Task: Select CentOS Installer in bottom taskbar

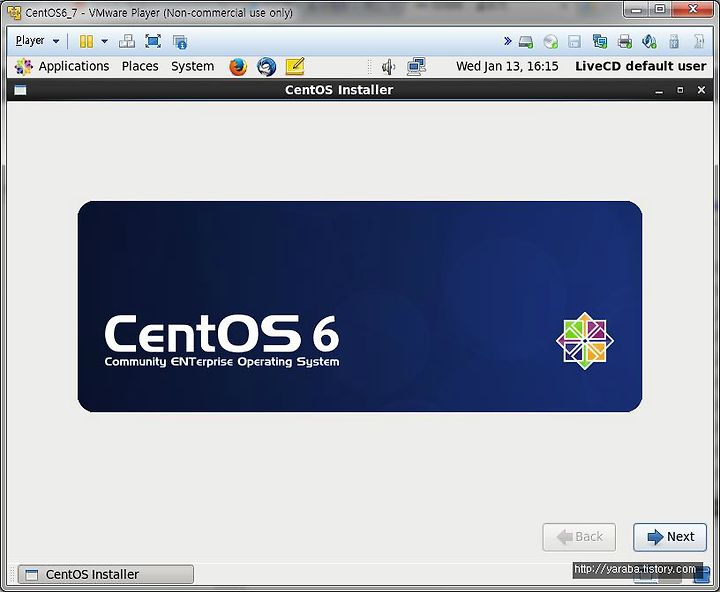Action: tap(106, 575)
